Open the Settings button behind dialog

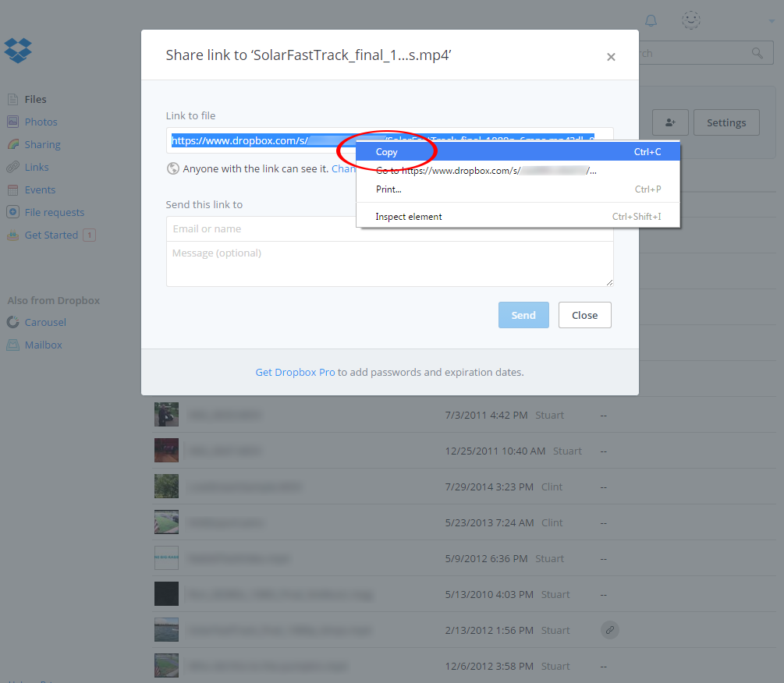tap(726, 122)
